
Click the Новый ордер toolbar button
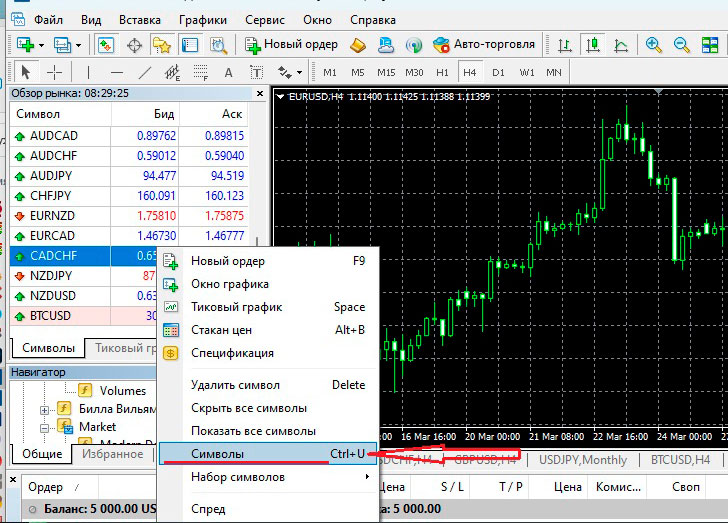(292, 45)
